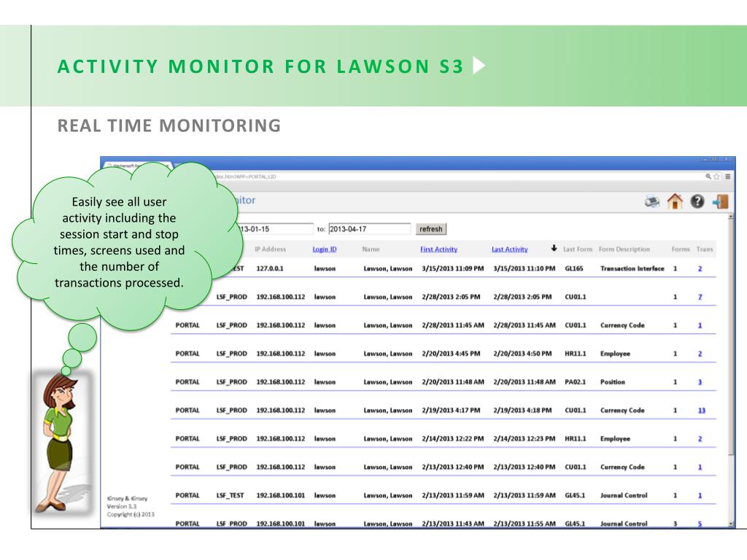Select 'Currency Code' cell in 2/19/2013 4:17 PM row
This screenshot has width=747, height=560.
pos(622,410)
